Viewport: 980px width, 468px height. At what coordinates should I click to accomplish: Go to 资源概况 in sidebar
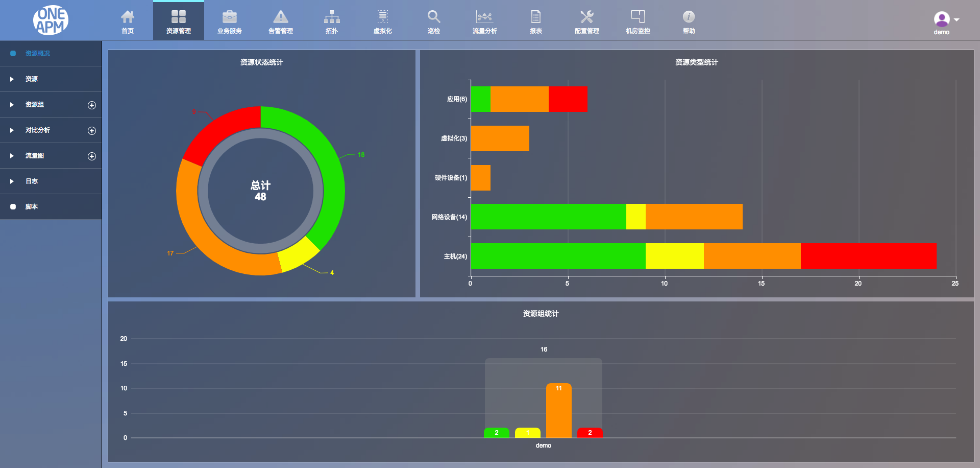pos(51,54)
